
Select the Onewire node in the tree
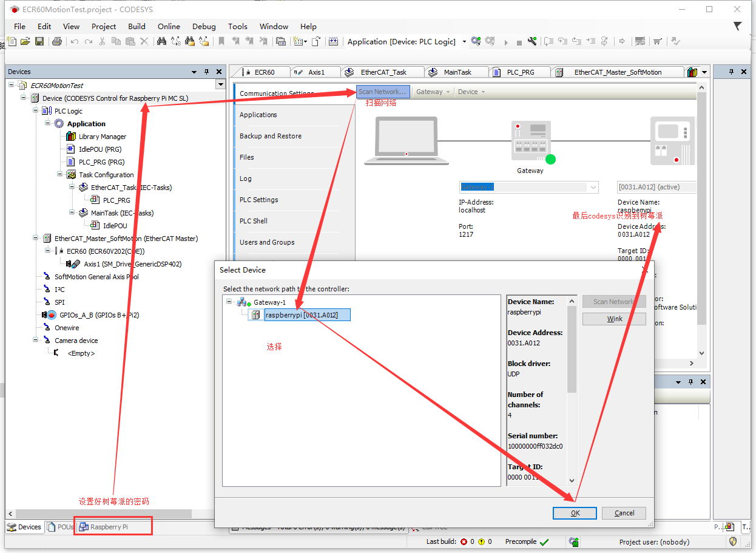[67, 328]
